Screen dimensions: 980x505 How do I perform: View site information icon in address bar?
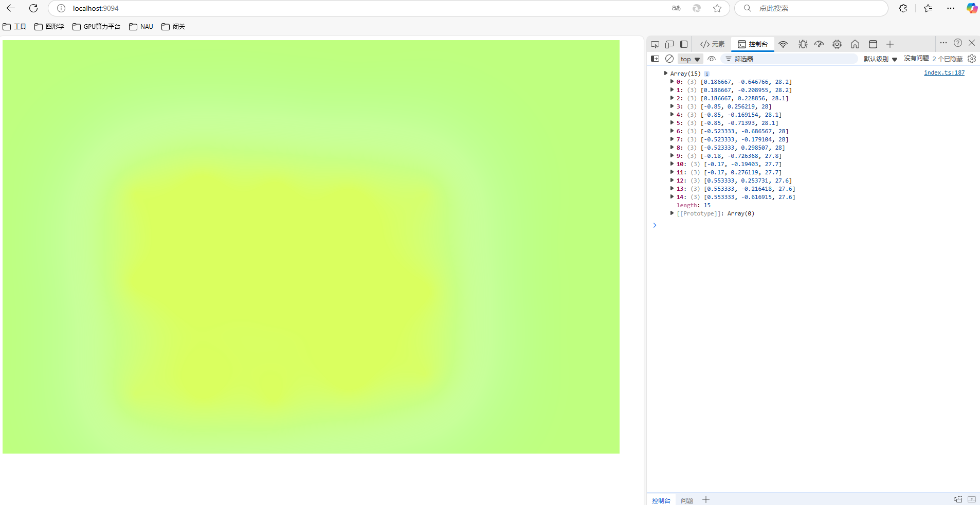(x=61, y=8)
